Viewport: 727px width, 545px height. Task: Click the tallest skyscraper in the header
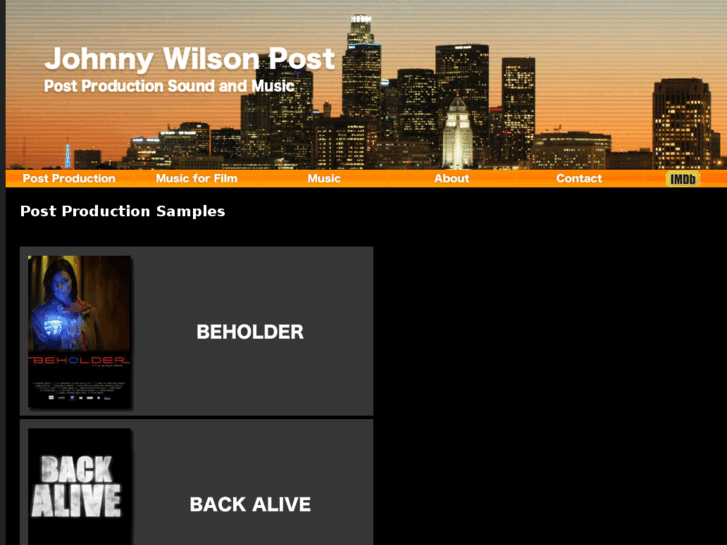(361, 65)
